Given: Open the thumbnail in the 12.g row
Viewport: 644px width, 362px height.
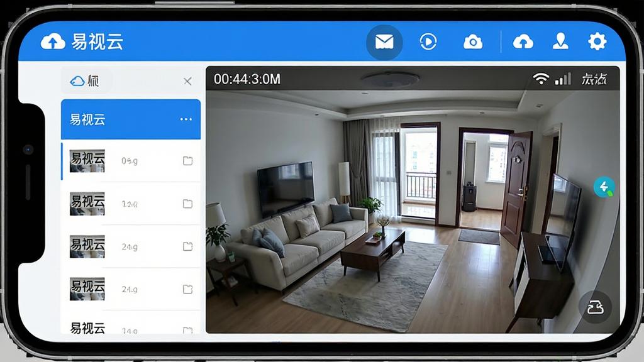Looking at the screenshot, I should coord(87,204).
